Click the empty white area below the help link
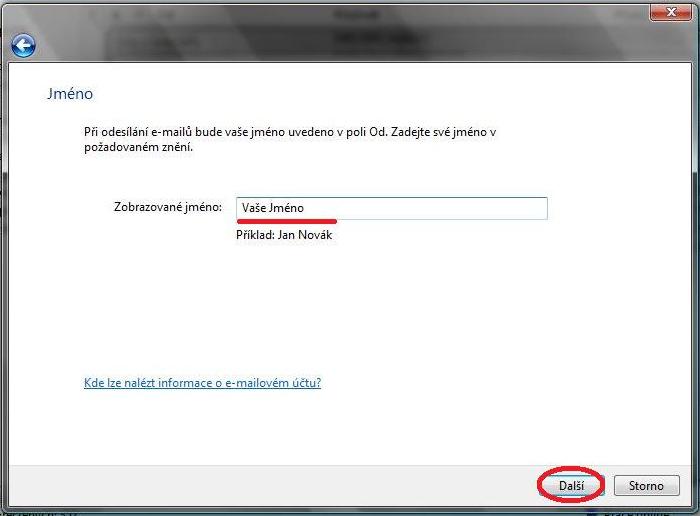700x516 pixels. click(300, 430)
